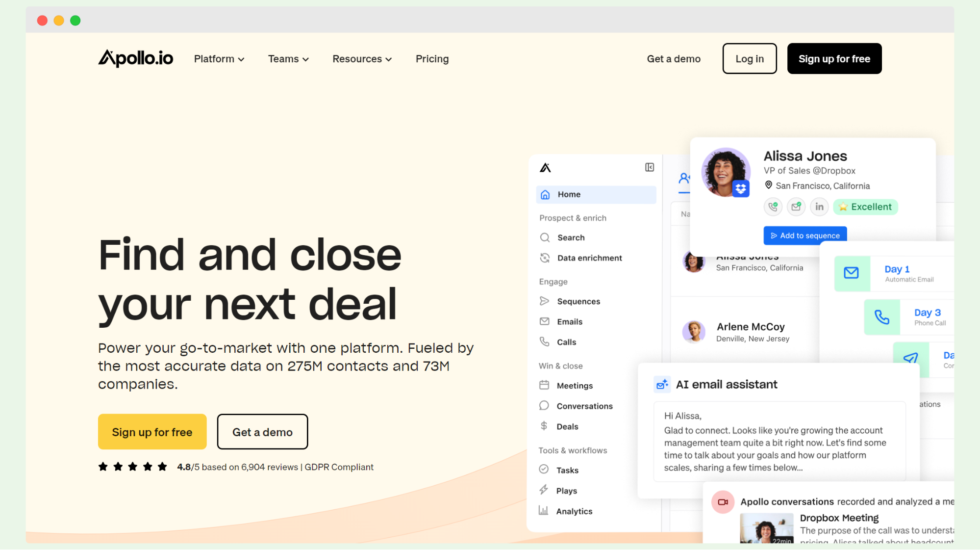Viewport: 980px width, 550px height.
Task: Expand the Teams dropdown
Action: pos(288,58)
